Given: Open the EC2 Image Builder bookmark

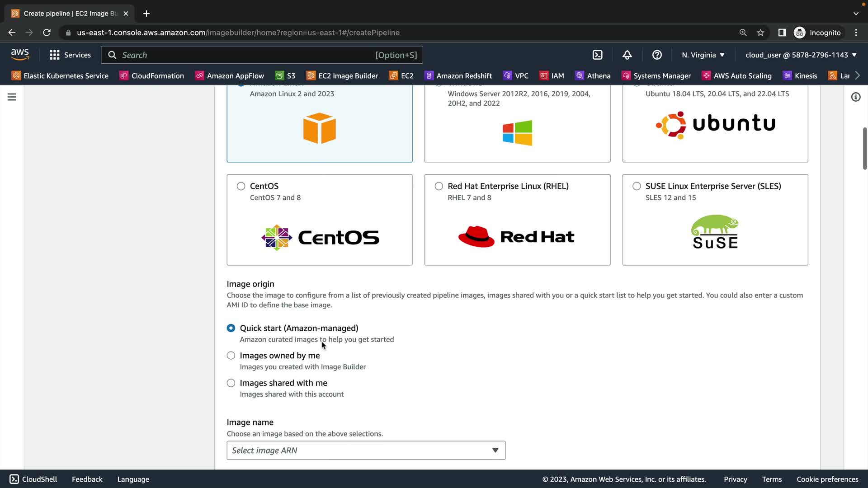Looking at the screenshot, I should click(342, 75).
